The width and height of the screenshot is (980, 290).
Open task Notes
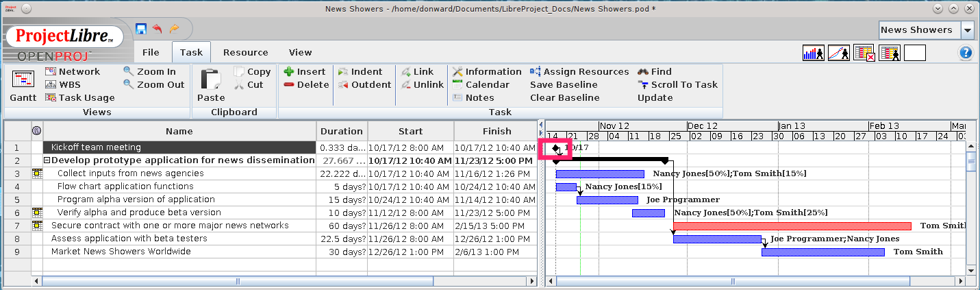473,97
